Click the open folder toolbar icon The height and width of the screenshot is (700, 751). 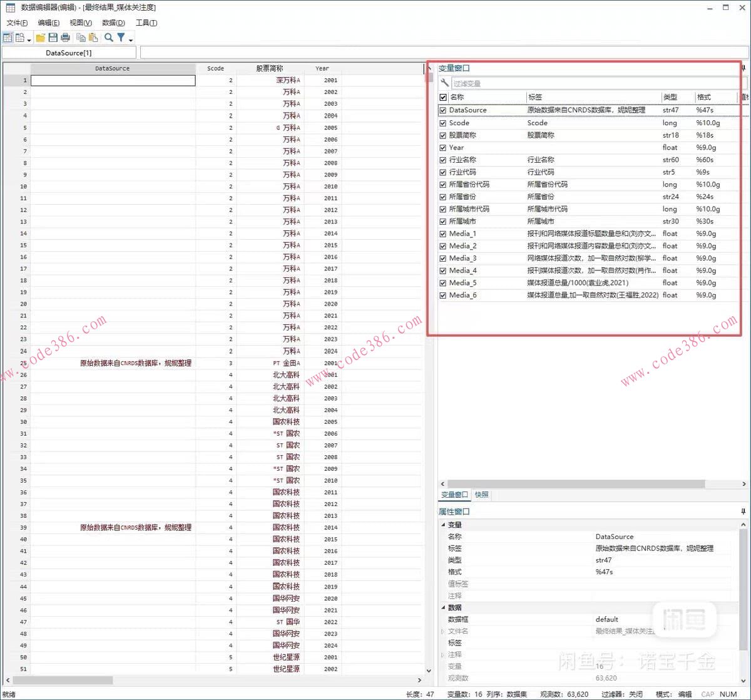point(41,38)
